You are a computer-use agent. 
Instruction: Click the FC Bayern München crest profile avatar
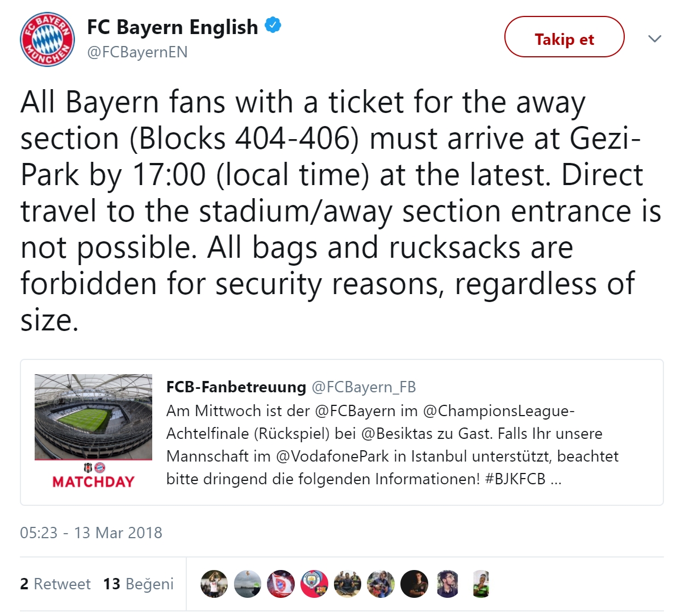click(47, 39)
